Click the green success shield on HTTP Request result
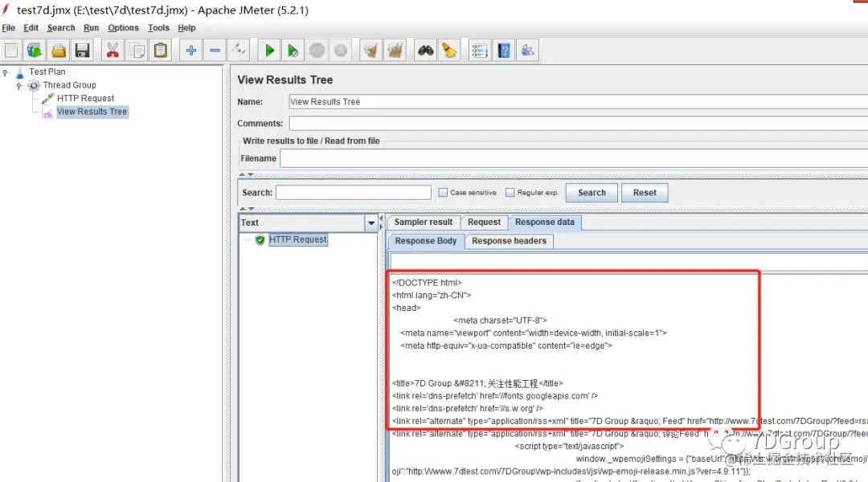Viewport: 868px width, 482px height. click(x=260, y=239)
